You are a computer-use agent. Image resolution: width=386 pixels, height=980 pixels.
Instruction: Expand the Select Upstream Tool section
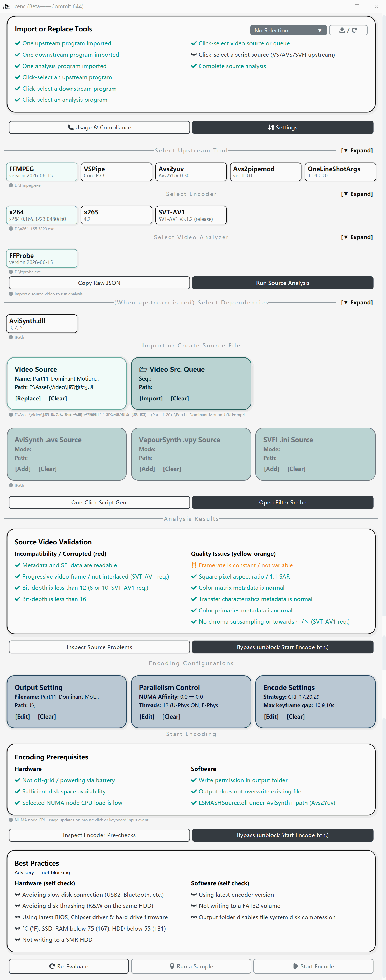click(x=357, y=151)
